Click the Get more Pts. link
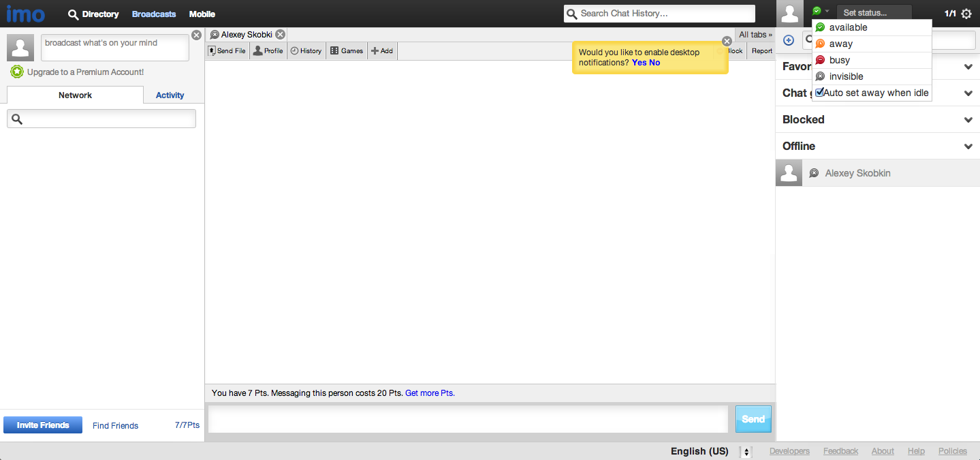Screen dimensions: 980x460 430,393
